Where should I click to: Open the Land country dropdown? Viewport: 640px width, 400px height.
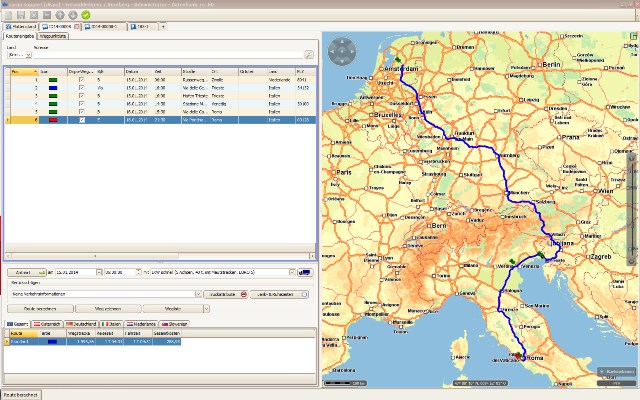(29, 55)
